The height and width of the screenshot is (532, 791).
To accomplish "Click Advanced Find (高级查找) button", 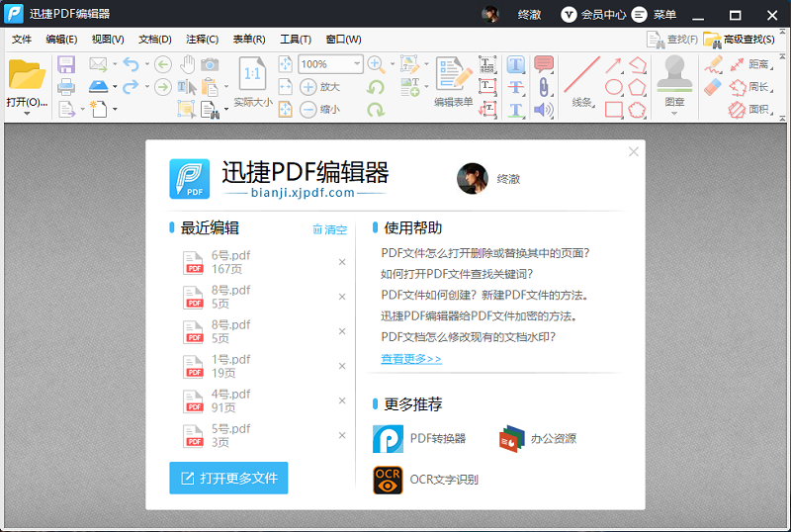I will 739,40.
